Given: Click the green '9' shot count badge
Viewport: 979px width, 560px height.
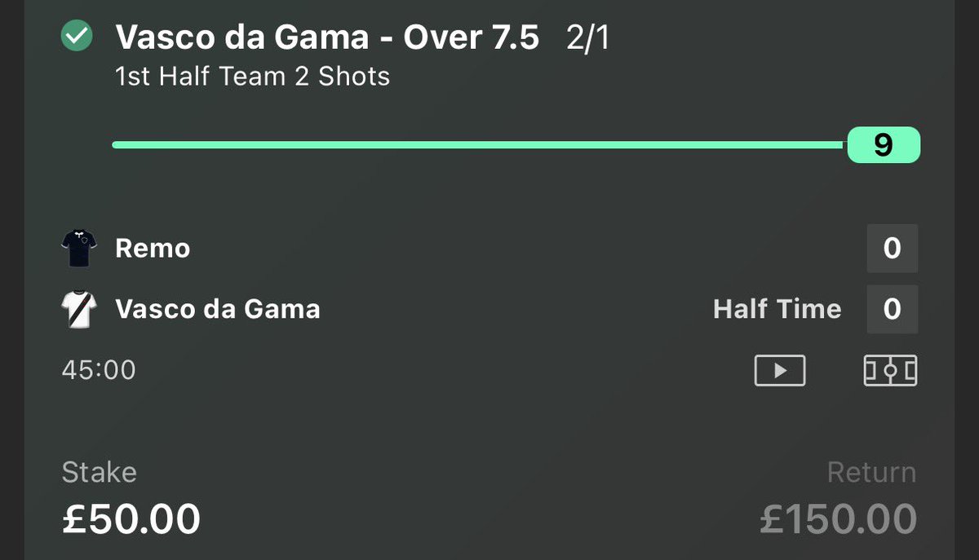Looking at the screenshot, I should (x=884, y=145).
